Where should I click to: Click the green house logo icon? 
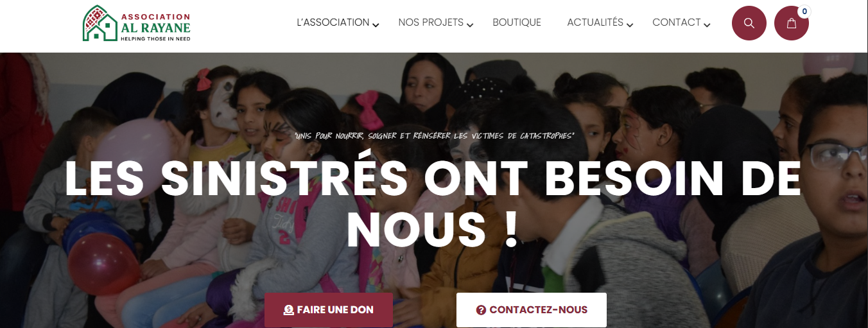(x=100, y=23)
